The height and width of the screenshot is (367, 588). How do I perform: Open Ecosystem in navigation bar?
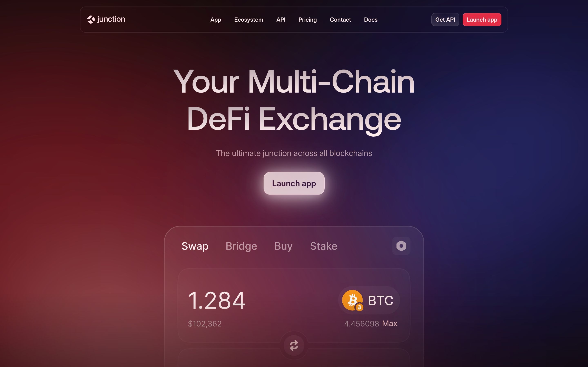pos(248,20)
